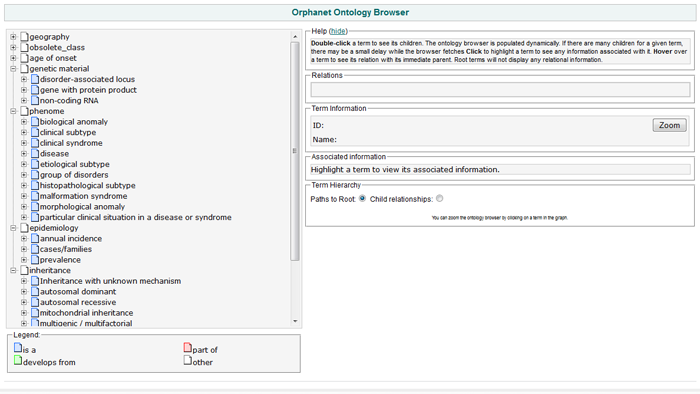Collapse the epidemiology node
This screenshot has height=394, width=700.
tap(13, 228)
